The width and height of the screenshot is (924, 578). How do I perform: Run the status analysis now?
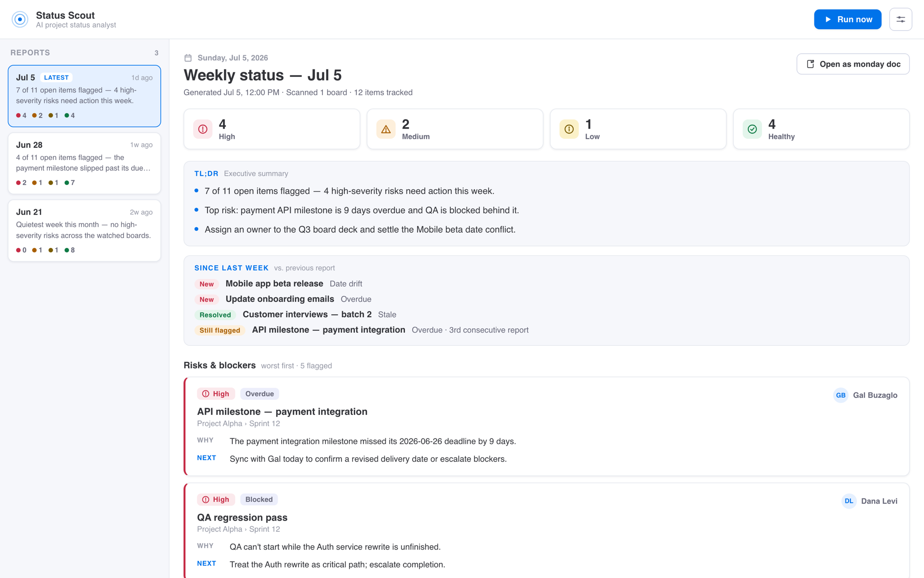pos(847,19)
